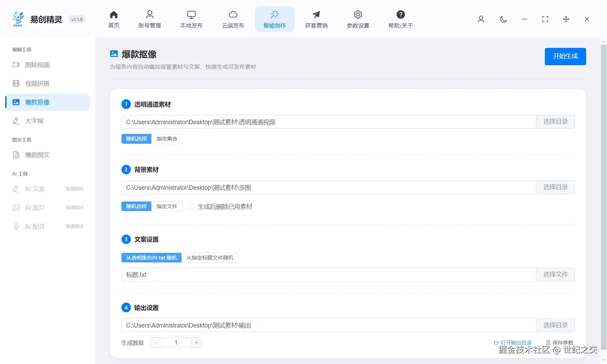Open the 图转视频 tool in the sidebar
Image resolution: width=607 pixels, height=364 pixels.
(37, 65)
